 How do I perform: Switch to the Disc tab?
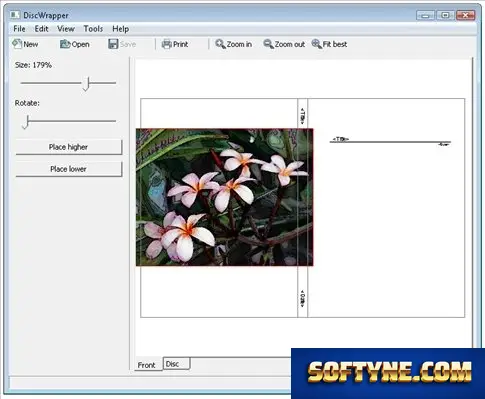pyautogui.click(x=176, y=364)
